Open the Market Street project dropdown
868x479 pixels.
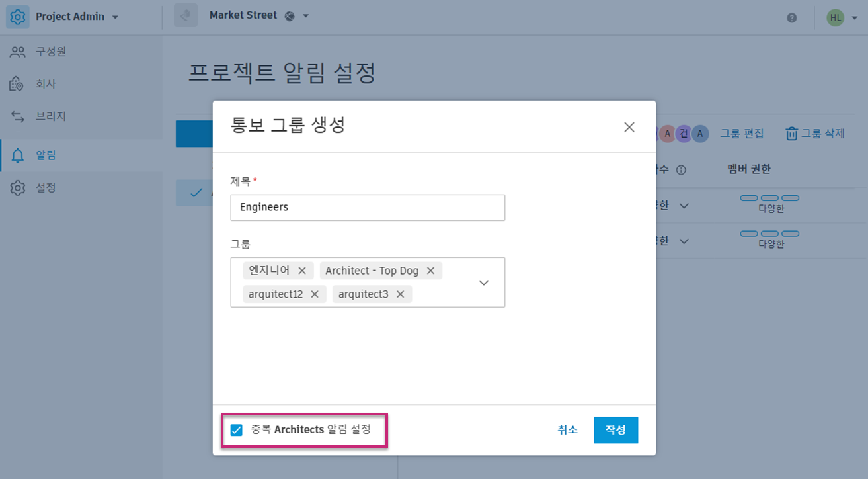click(305, 15)
